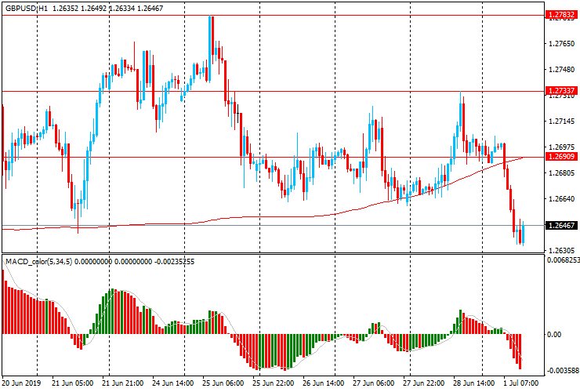Click the 25 Jun 06:00 time label

click(x=223, y=383)
